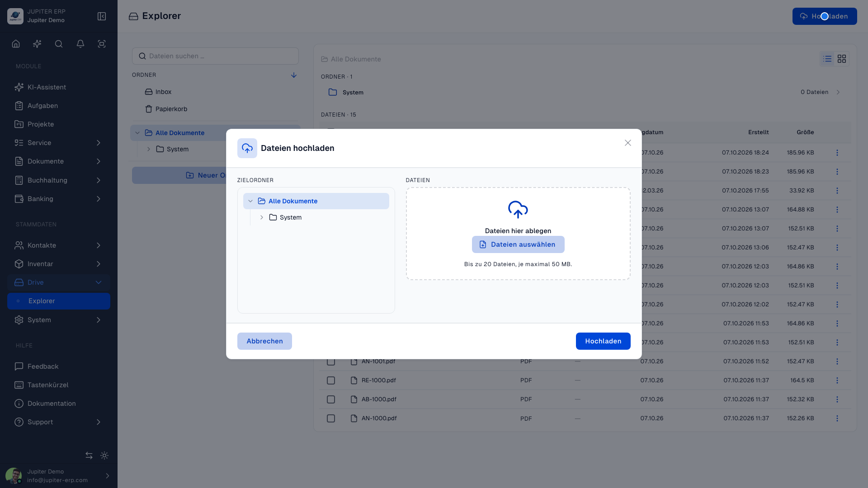Open the search magnifier icon in sidebar

point(59,44)
